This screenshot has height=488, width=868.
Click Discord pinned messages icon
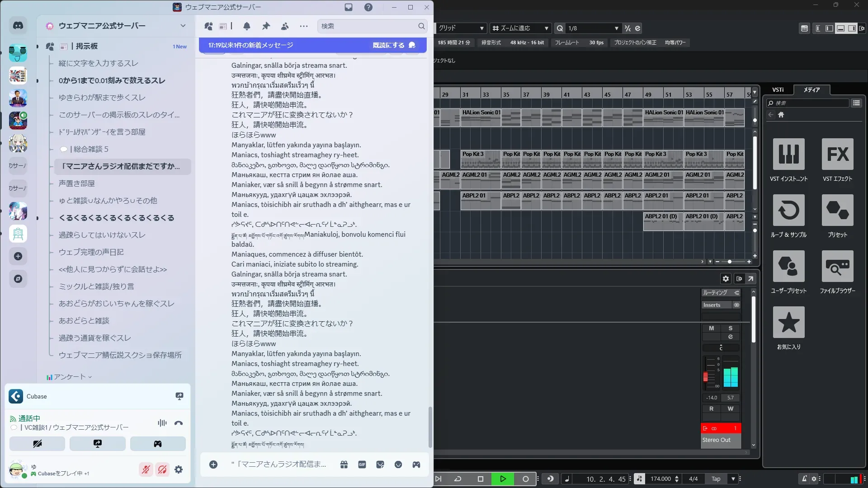pos(266,26)
